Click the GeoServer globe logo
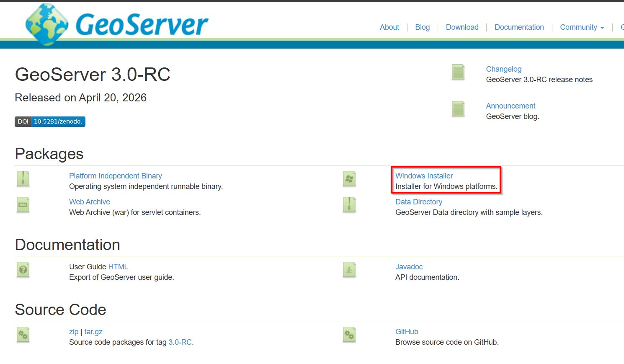The height and width of the screenshot is (364, 624). click(x=46, y=24)
